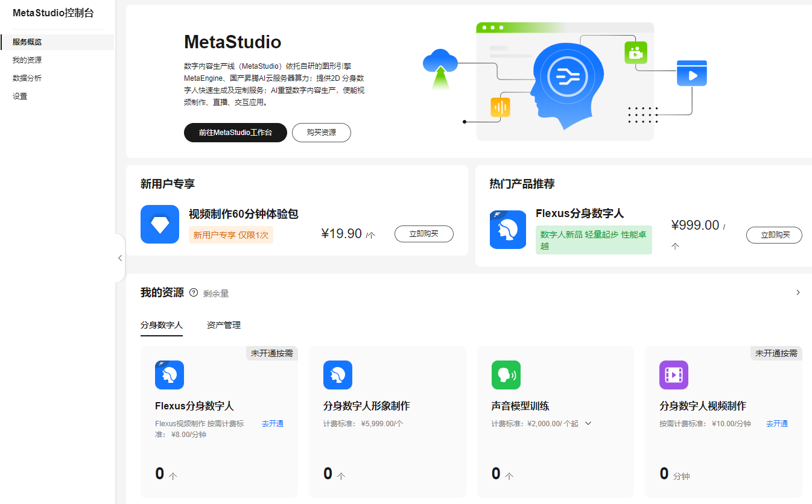Click the Flexus分身数字人 resource card icon
The image size is (812, 504).
click(170, 375)
